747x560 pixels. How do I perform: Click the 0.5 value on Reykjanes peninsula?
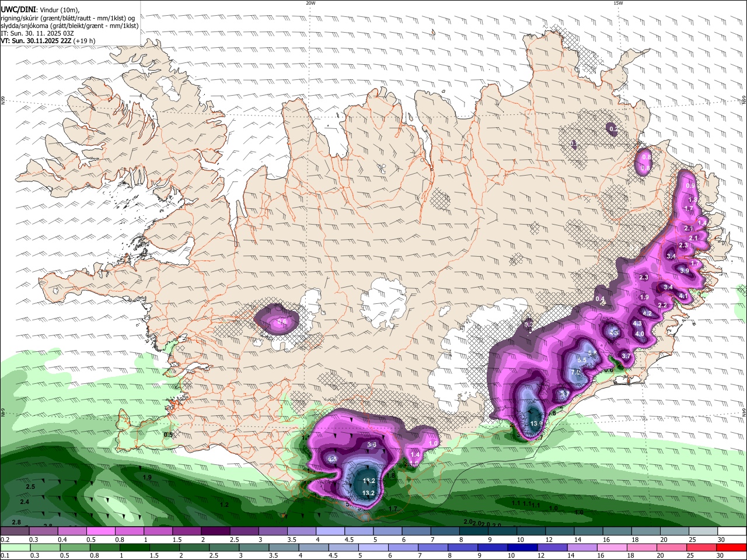(168, 435)
